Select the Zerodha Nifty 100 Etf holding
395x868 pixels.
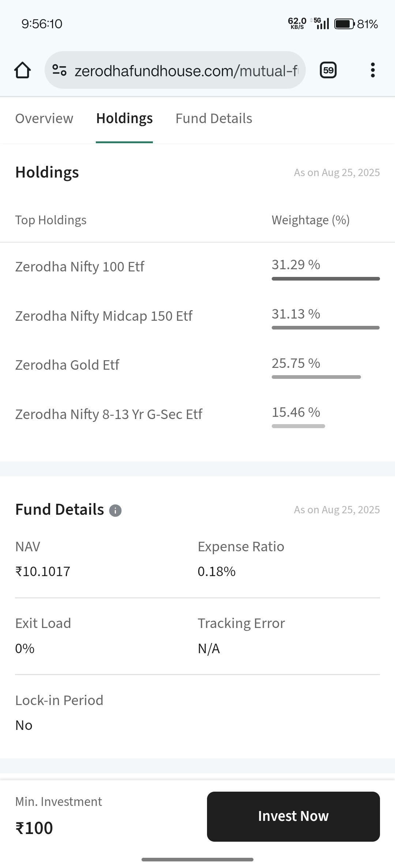tap(80, 267)
